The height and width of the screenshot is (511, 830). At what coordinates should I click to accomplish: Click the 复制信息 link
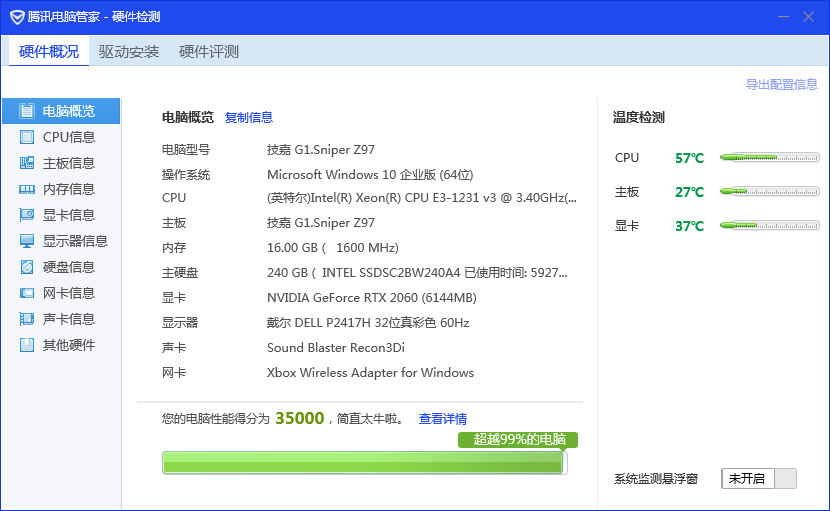click(x=249, y=118)
